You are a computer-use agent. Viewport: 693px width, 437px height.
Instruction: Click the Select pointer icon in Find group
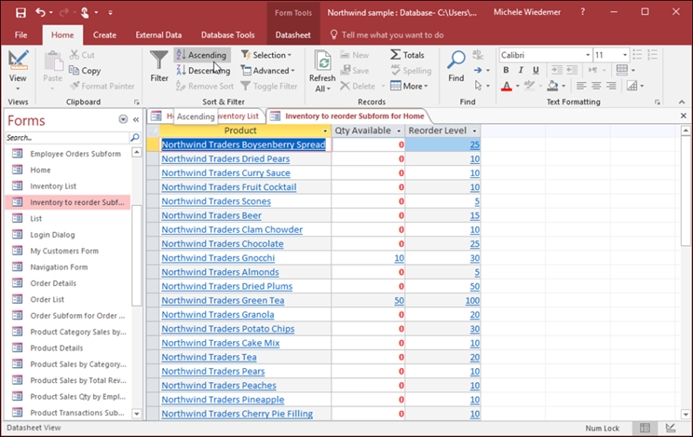[x=478, y=85]
